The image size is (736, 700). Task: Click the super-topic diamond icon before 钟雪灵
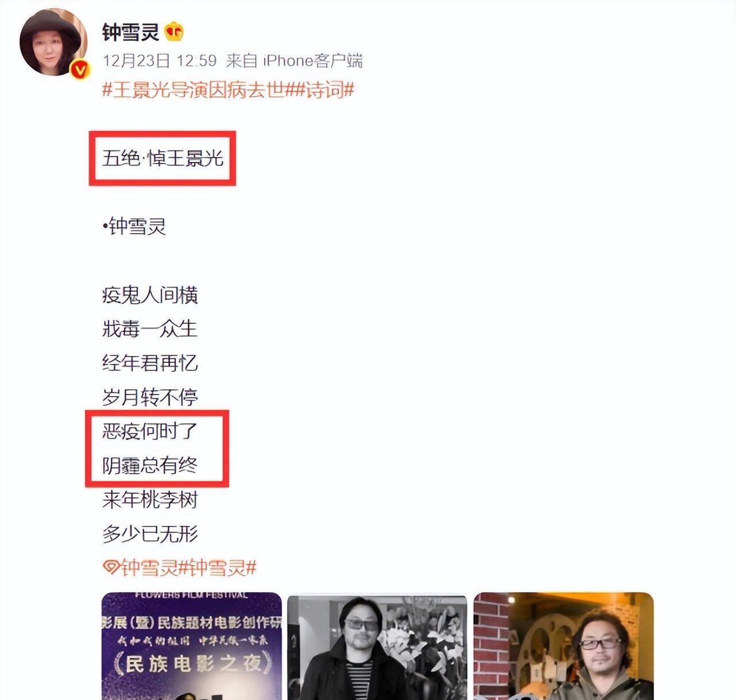[111, 567]
